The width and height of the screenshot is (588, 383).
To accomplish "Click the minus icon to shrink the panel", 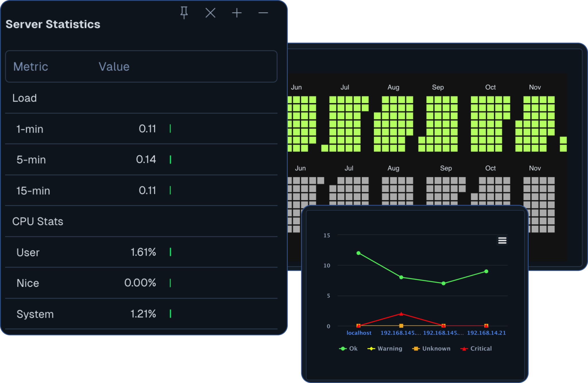I will click(x=263, y=13).
